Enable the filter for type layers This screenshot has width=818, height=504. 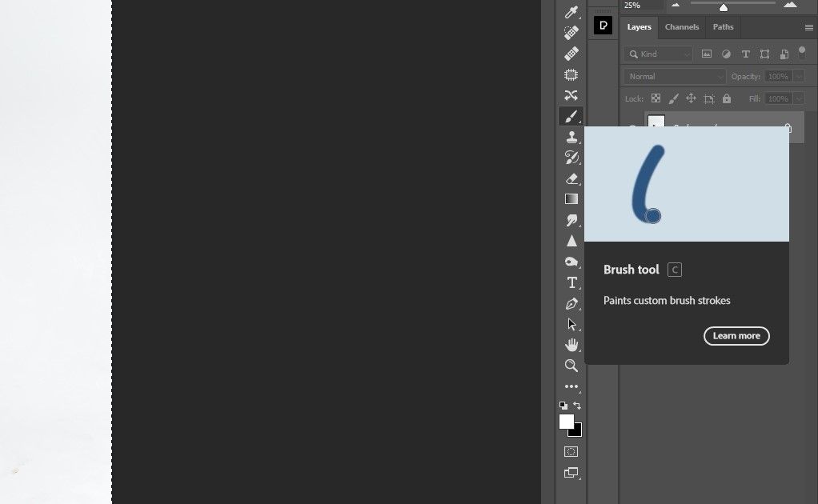pos(745,54)
